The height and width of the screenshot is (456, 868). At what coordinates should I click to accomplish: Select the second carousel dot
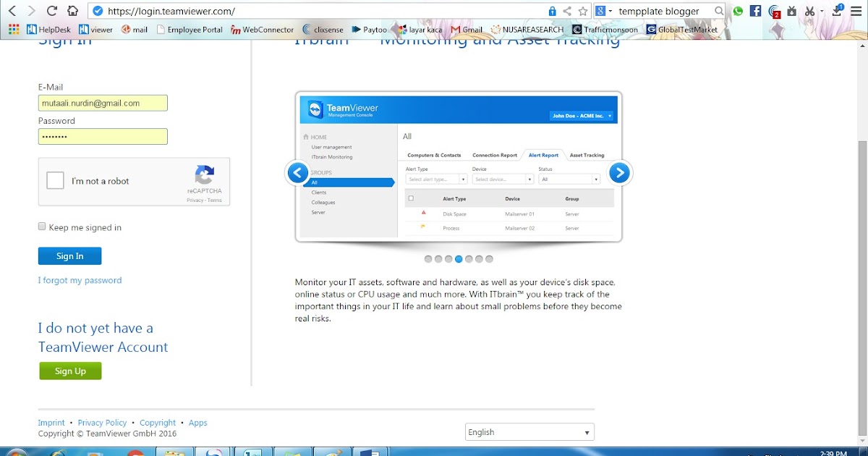(438, 258)
